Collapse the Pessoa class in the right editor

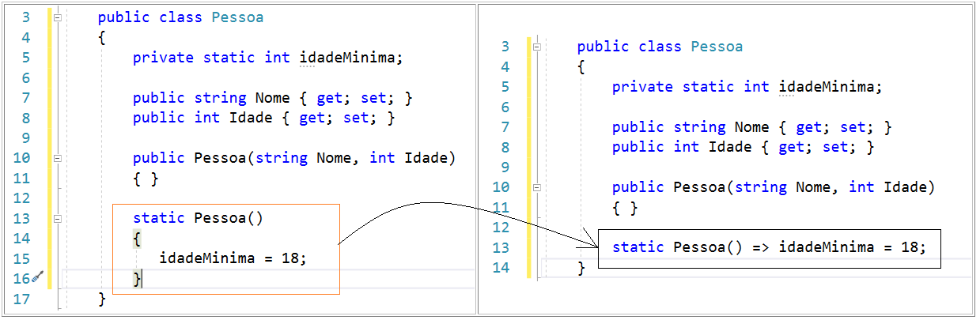536,47
